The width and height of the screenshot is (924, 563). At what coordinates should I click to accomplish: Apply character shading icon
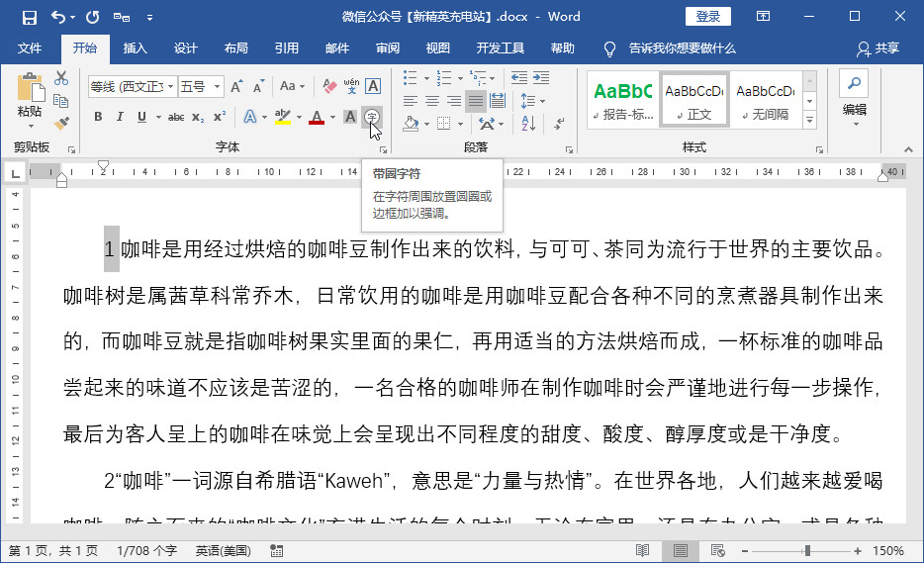tap(350, 117)
